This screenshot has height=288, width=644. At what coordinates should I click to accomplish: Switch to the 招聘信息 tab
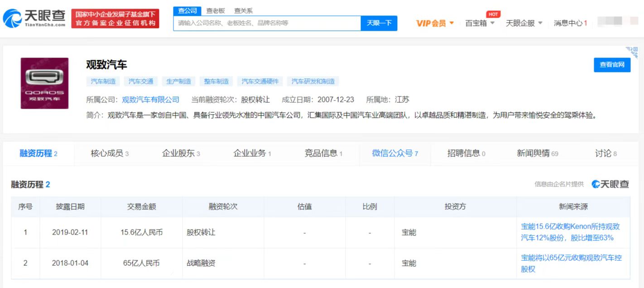tap(466, 154)
